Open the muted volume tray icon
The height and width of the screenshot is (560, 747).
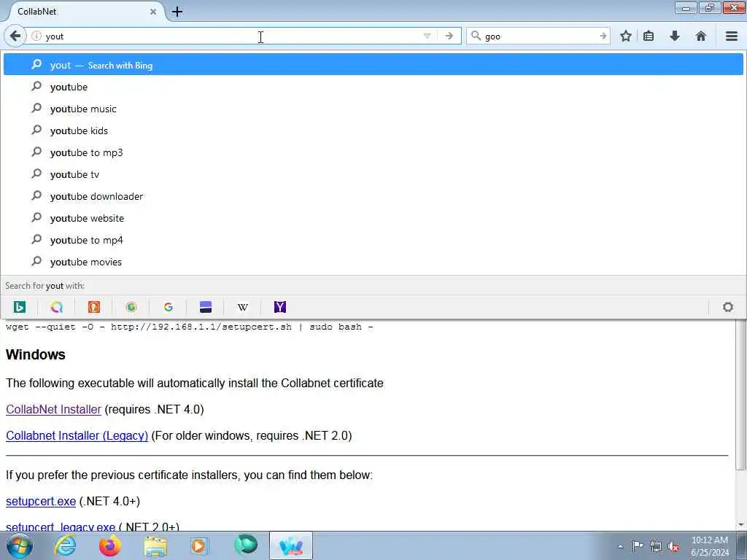[x=673, y=546]
